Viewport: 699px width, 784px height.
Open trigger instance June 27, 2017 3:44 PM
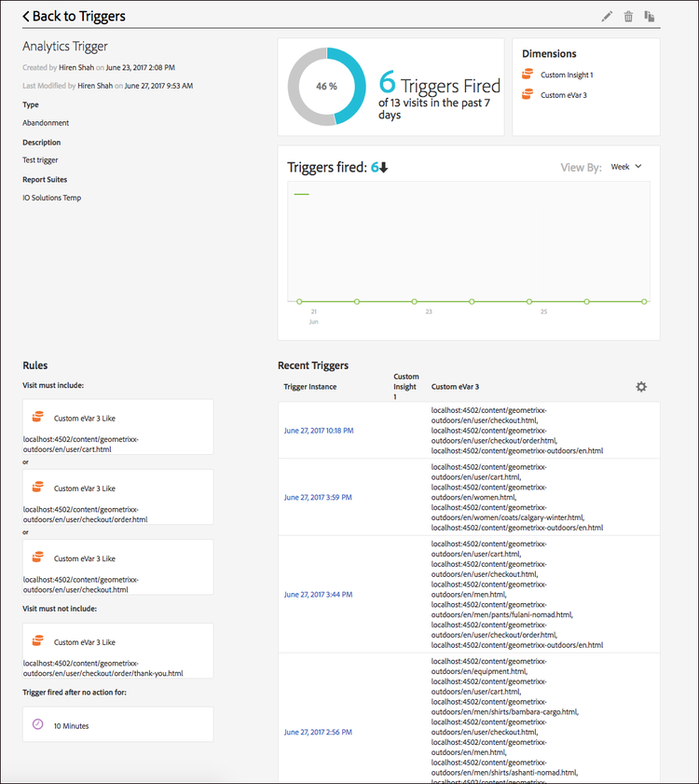[x=318, y=594]
